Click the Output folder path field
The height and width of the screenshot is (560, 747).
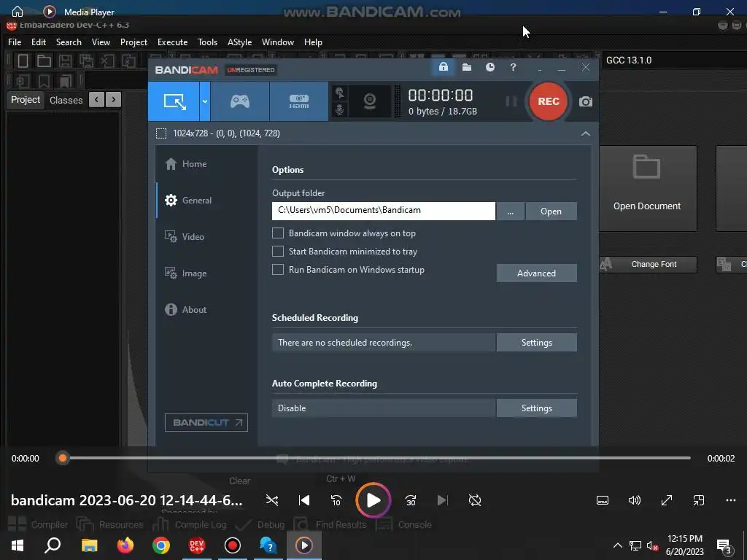pyautogui.click(x=384, y=211)
